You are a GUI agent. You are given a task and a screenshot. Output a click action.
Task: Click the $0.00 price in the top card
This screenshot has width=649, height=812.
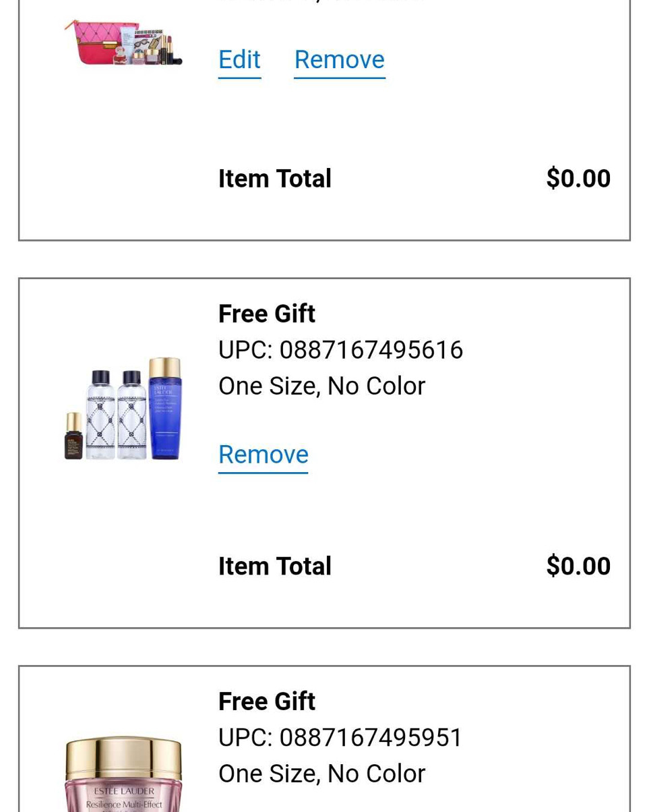pyautogui.click(x=578, y=179)
